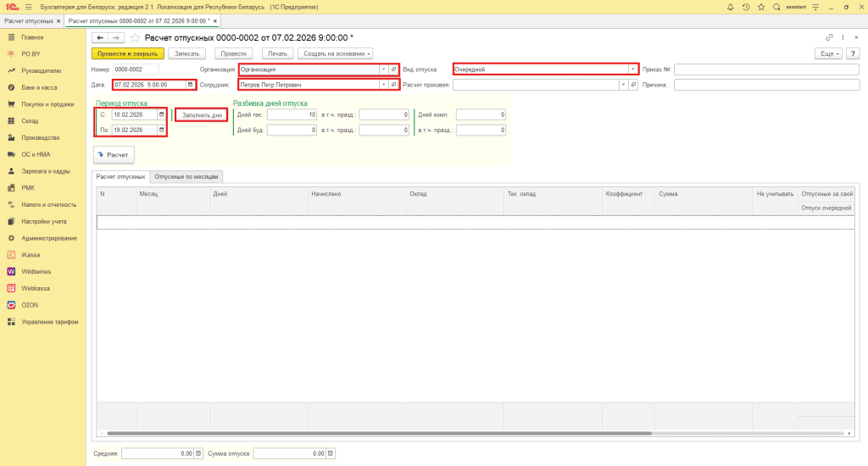Open calendar picker for Дата field
This screenshot has height=466, width=868.
[x=191, y=85]
